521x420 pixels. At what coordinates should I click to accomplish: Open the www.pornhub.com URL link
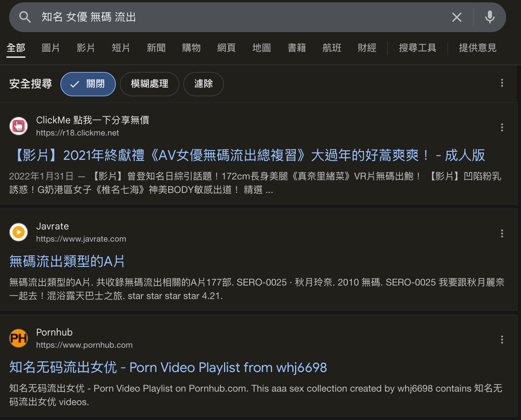(x=84, y=345)
